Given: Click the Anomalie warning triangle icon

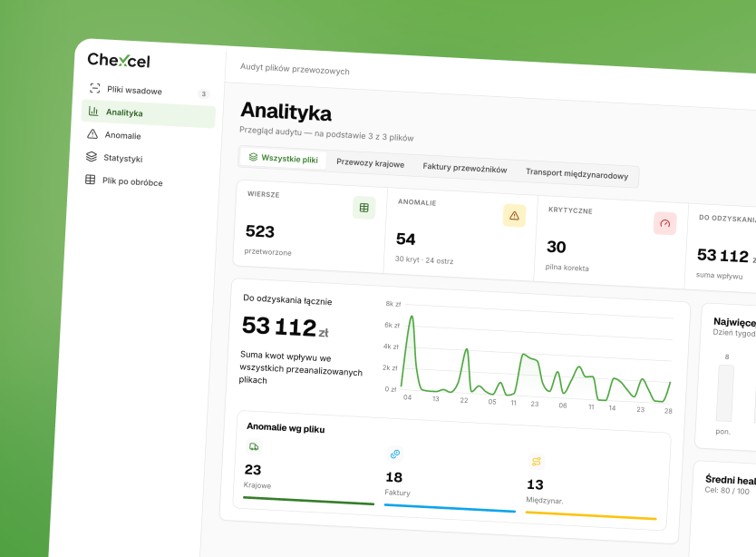Looking at the screenshot, I should pyautogui.click(x=92, y=133).
